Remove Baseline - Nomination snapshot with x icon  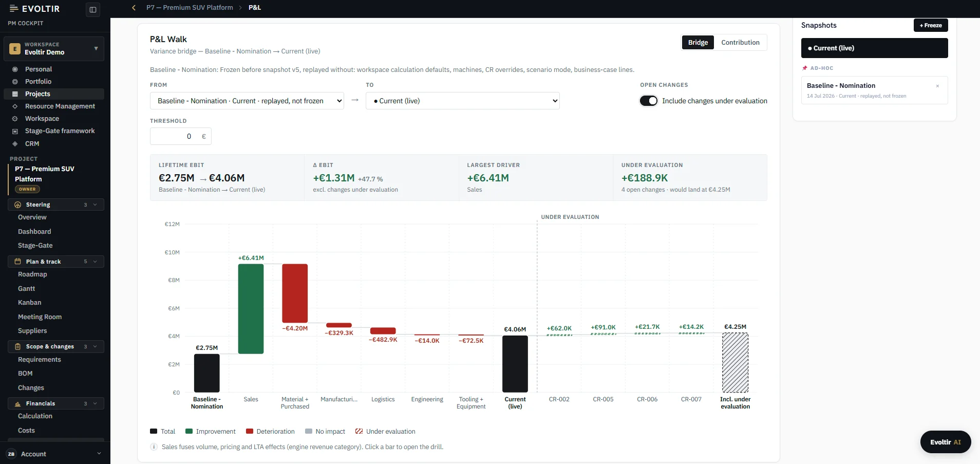(937, 86)
